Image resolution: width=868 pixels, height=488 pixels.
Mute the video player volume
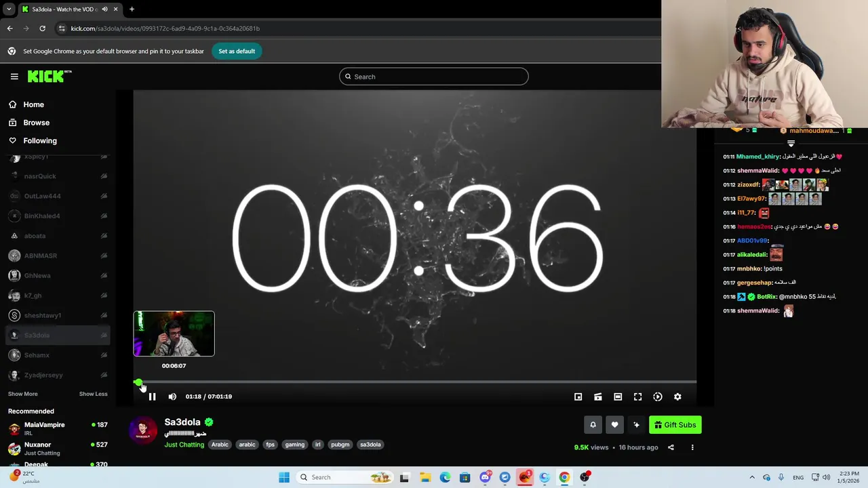point(172,396)
